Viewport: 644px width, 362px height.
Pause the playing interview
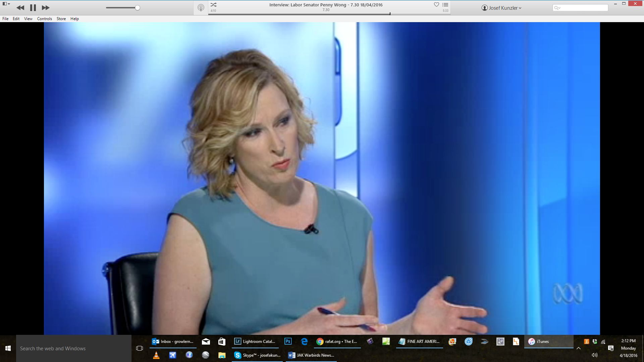33,8
